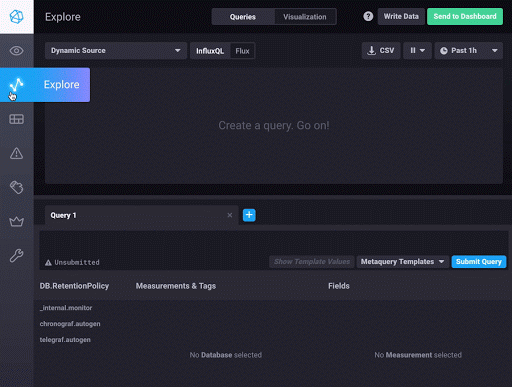This screenshot has height=387, width=512.
Task: Close the Query 1 tab
Action: coord(230,215)
